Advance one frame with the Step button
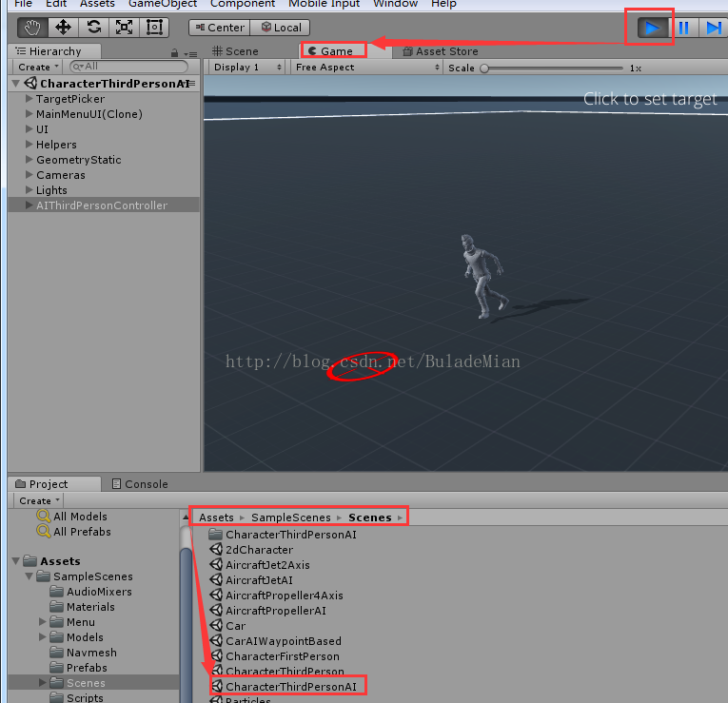The width and height of the screenshot is (728, 703). [x=713, y=28]
